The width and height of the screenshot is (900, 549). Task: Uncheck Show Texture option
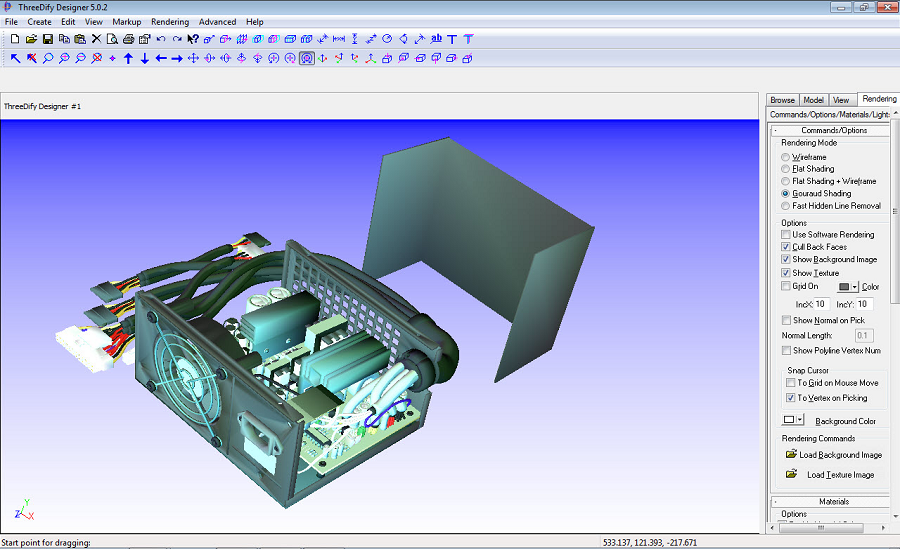tap(786, 273)
